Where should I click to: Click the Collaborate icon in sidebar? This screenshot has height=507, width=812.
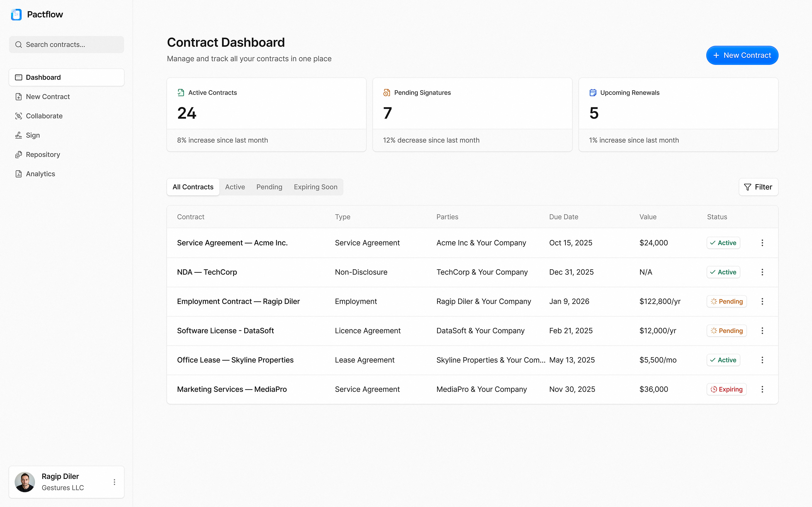[x=18, y=116]
